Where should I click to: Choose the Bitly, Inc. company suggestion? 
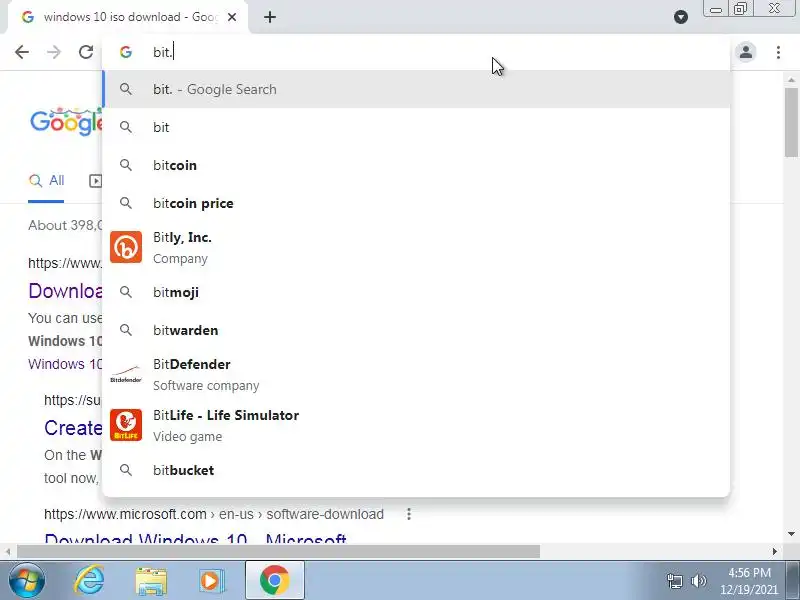pyautogui.click(x=416, y=247)
